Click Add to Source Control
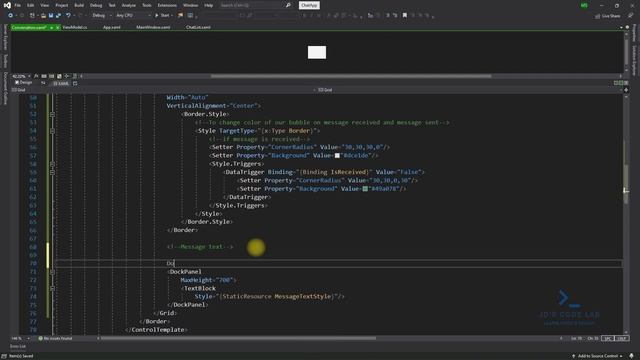This screenshot has width=640, height=360. (x=597, y=356)
